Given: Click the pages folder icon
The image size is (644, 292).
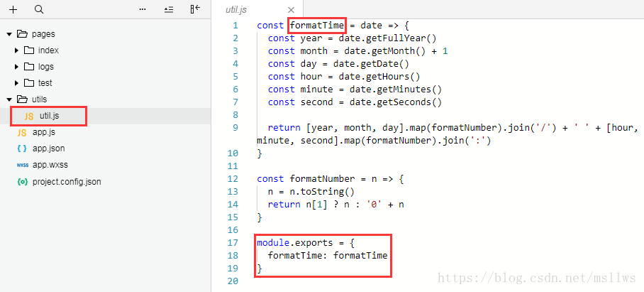Looking at the screenshot, I should [x=22, y=34].
